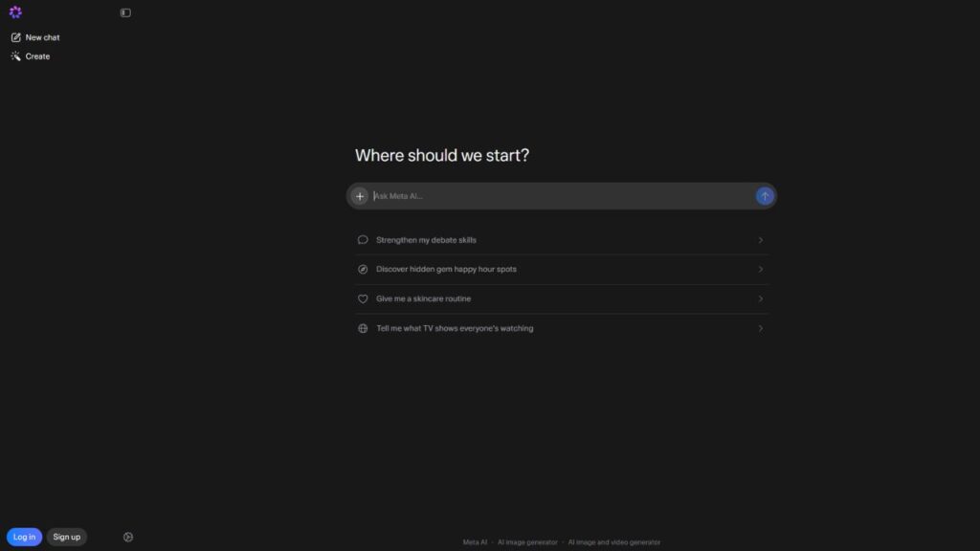Expand chevron on happy hour spots row

point(761,269)
